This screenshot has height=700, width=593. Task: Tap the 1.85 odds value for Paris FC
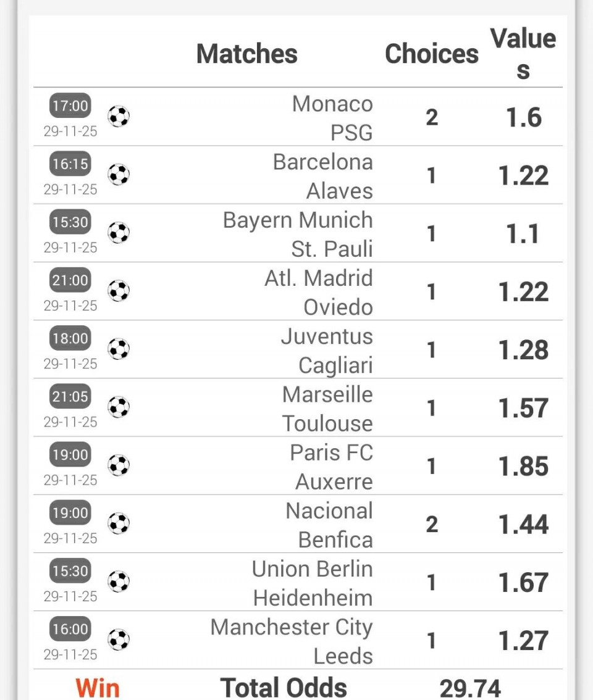click(x=523, y=466)
